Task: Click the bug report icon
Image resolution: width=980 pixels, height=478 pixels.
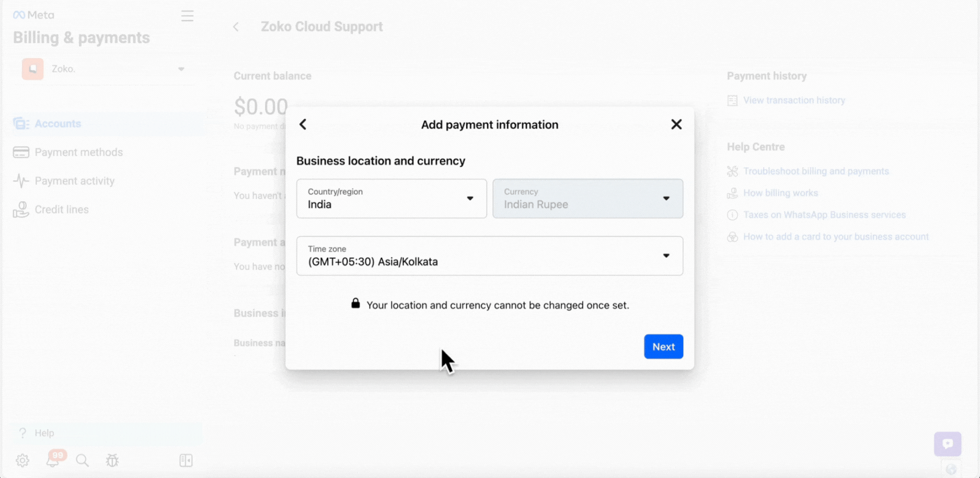Action: point(112,460)
